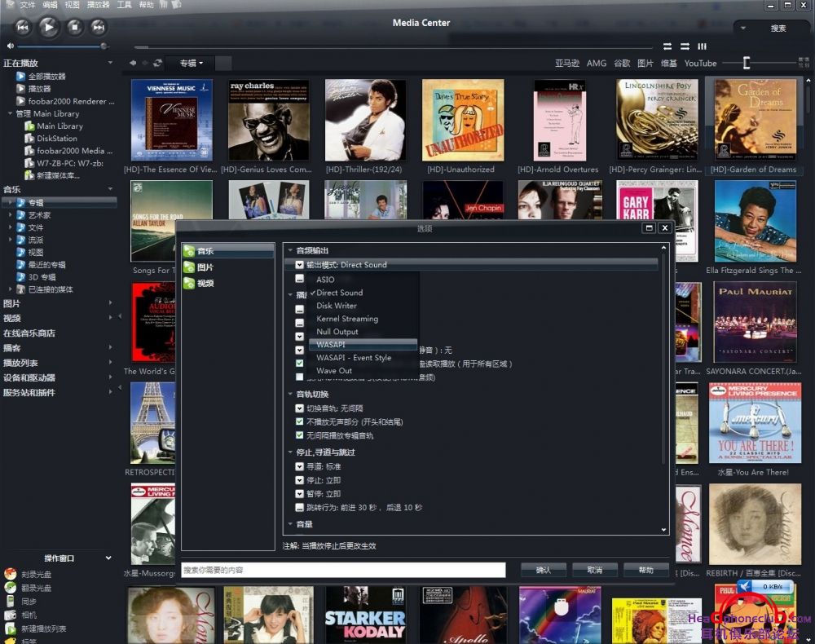Click the 同步 sync icon
The height and width of the screenshot is (644, 815).
pyautogui.click(x=11, y=602)
